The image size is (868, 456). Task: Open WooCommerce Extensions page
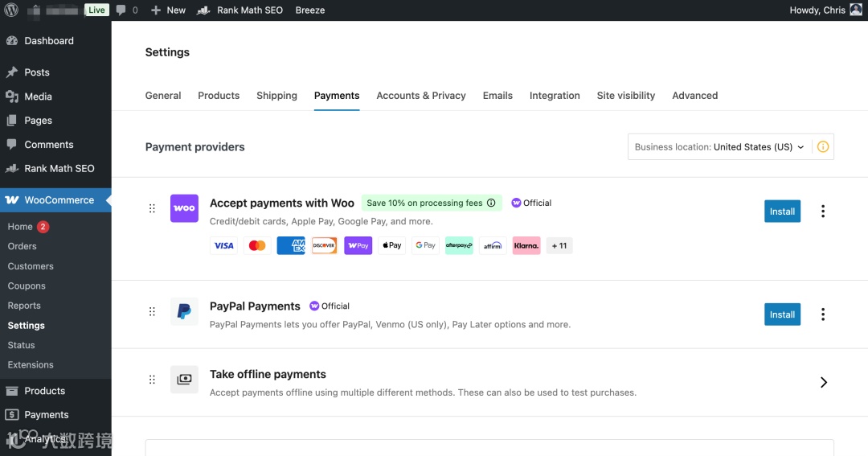pyautogui.click(x=31, y=364)
